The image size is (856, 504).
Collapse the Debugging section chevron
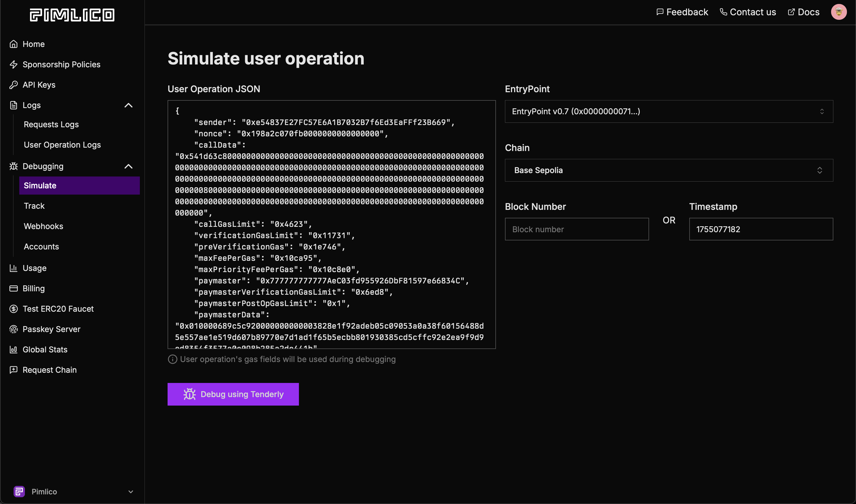(x=129, y=166)
